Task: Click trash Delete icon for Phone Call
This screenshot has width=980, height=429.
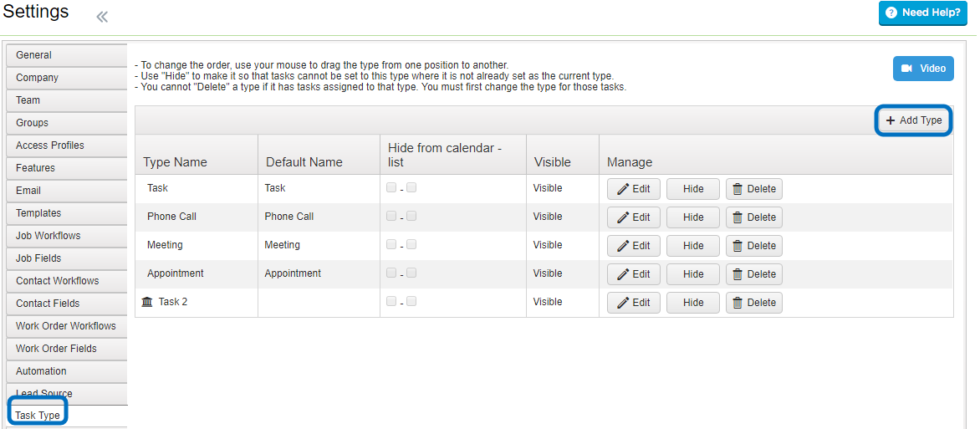Action: (738, 217)
